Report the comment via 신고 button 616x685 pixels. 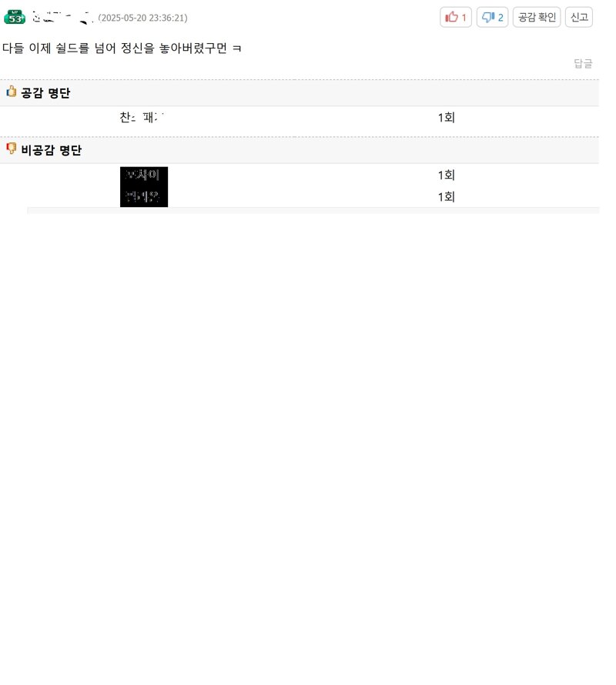(579, 18)
